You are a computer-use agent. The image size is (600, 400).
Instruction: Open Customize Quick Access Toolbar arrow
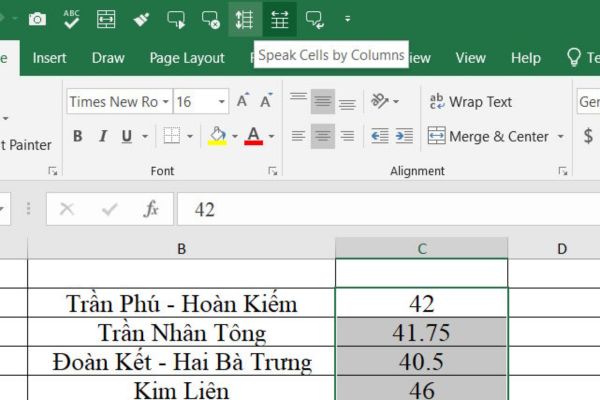point(347,18)
